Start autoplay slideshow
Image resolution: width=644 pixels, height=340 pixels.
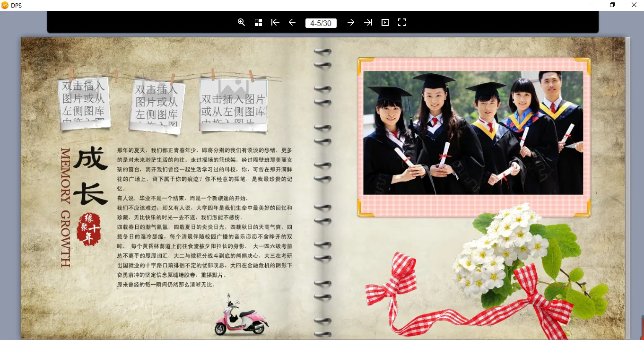point(385,22)
